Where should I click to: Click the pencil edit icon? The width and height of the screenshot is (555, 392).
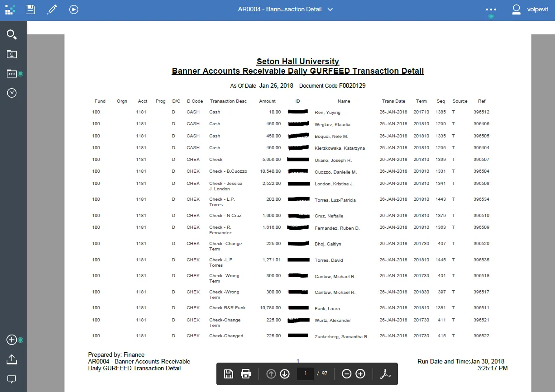pos(52,9)
